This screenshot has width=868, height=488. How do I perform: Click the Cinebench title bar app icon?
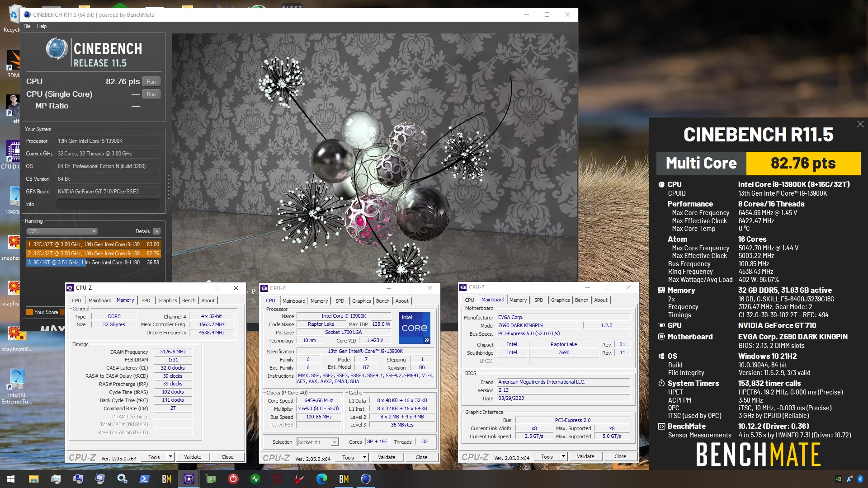(27, 15)
